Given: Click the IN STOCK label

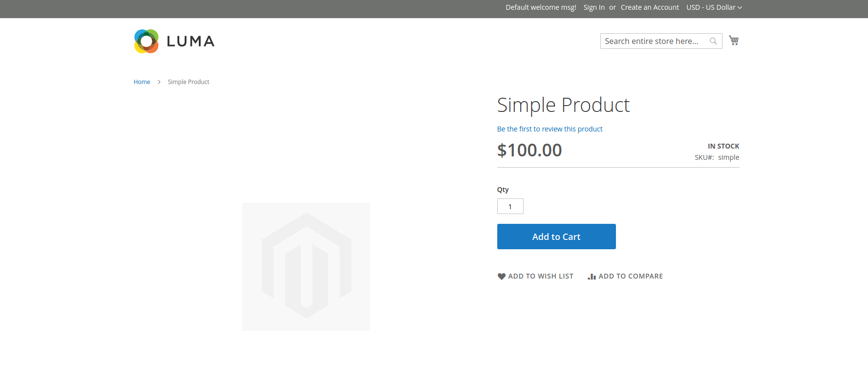Looking at the screenshot, I should (x=723, y=146).
